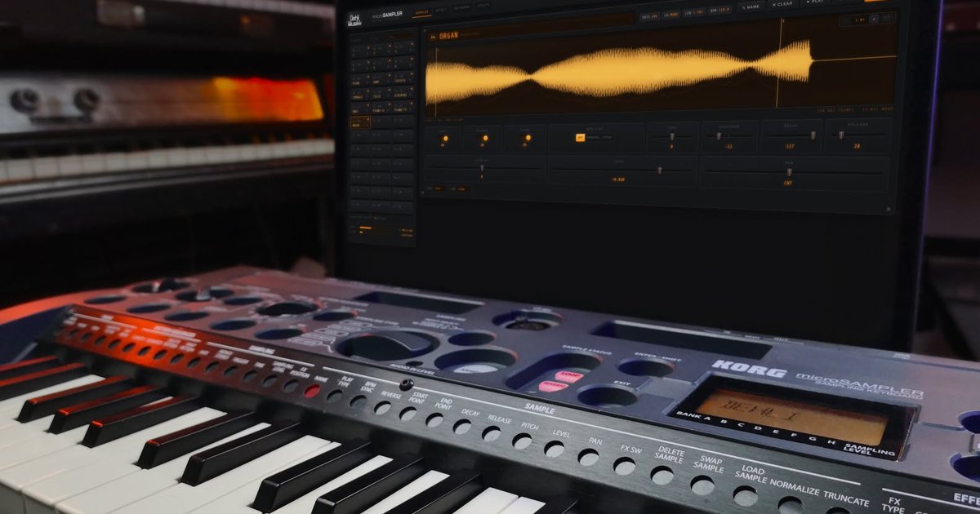The height and width of the screenshot is (514, 980).
Task: Toggle the third orange ON switch
Action: click(x=528, y=138)
